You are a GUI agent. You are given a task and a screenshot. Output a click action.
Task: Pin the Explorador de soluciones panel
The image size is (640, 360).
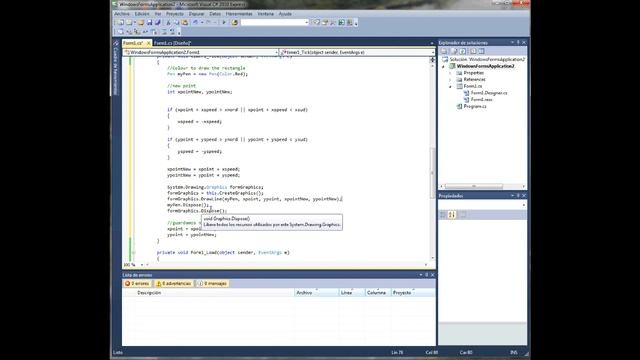pyautogui.click(x=518, y=42)
